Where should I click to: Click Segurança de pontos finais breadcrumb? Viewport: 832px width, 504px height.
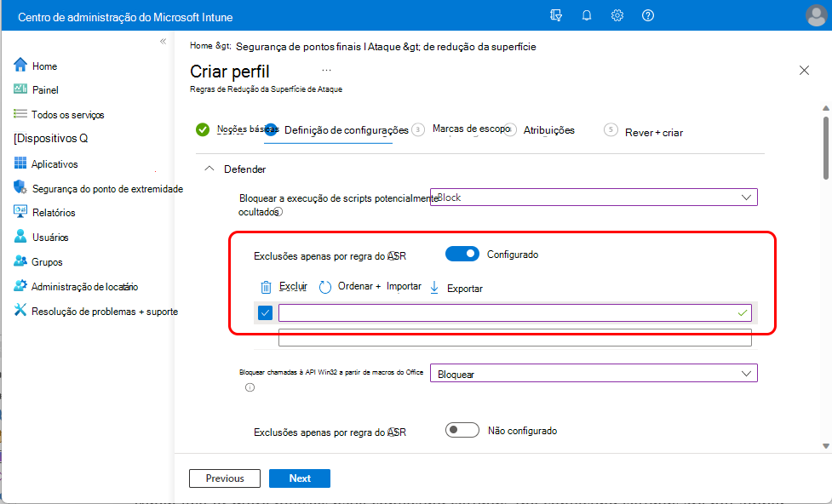299,47
